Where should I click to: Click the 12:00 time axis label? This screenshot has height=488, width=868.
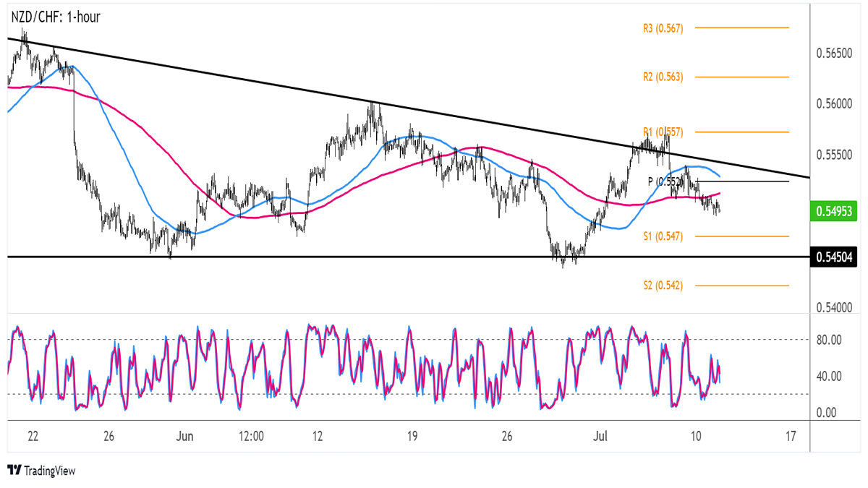tap(250, 437)
